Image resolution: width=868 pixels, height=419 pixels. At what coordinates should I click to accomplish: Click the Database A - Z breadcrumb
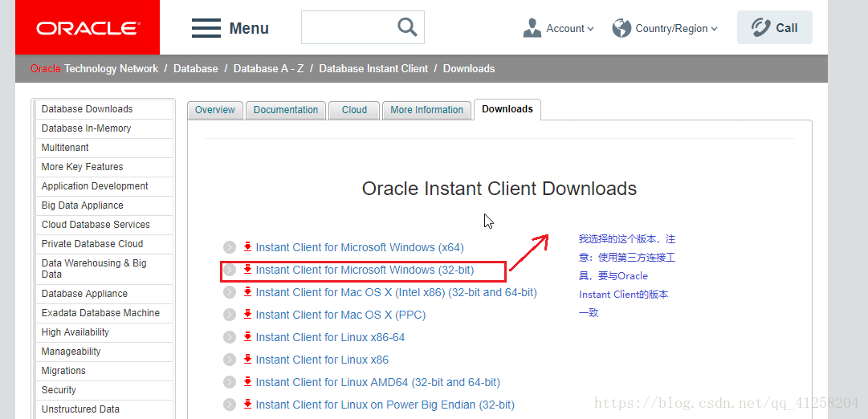[268, 69]
